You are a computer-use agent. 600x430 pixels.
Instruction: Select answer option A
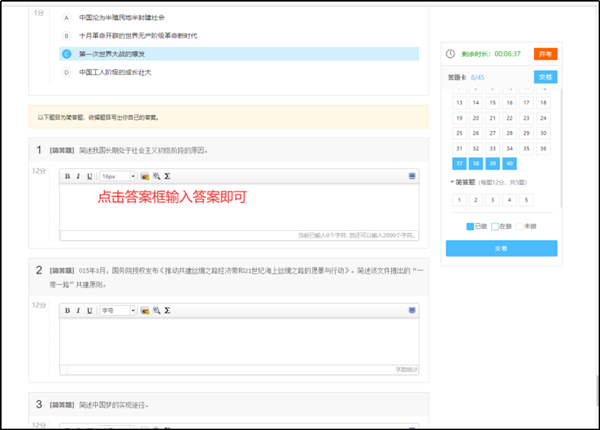pos(67,18)
